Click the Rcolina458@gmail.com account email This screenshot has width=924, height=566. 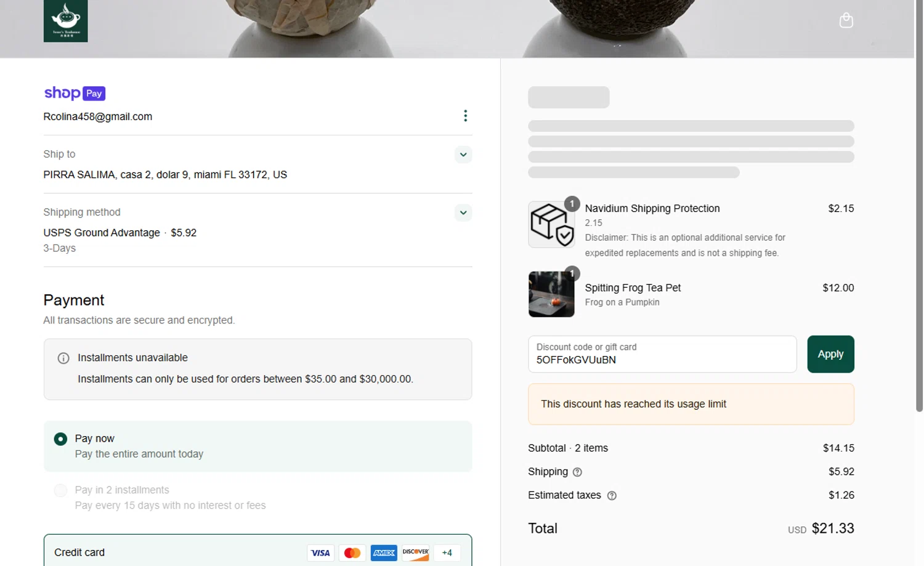(x=98, y=116)
